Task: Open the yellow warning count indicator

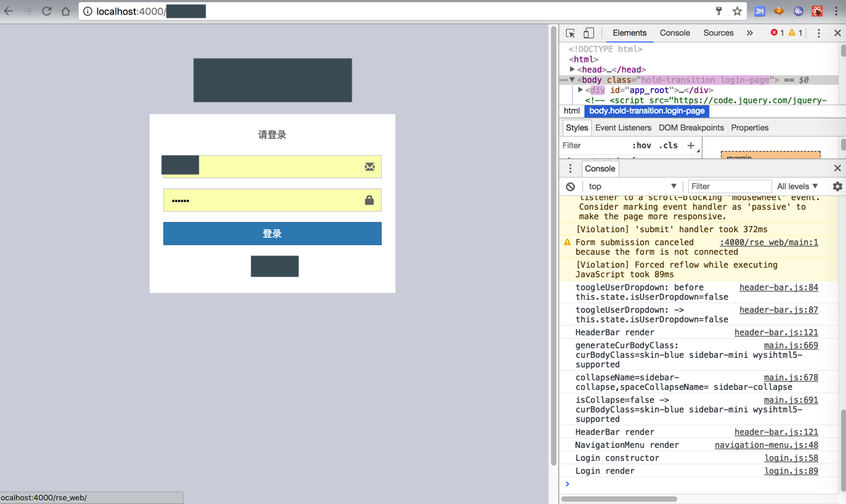Action: pyautogui.click(x=795, y=33)
